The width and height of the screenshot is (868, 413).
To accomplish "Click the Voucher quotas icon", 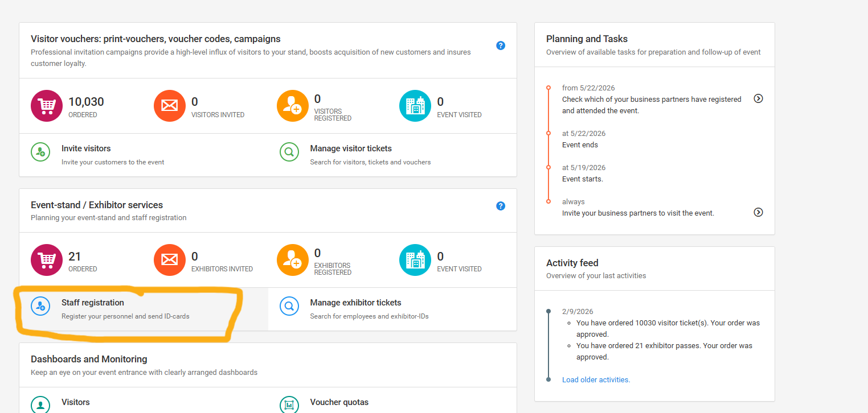I will (289, 404).
